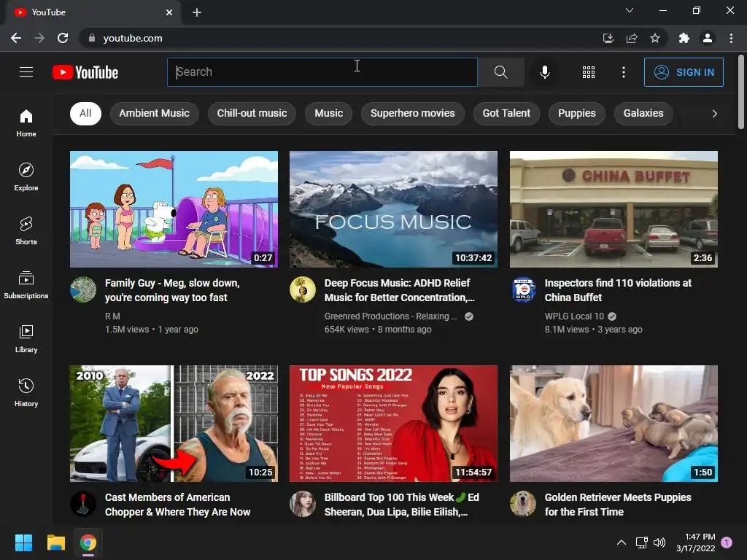Play the Focus Music lake thumbnail
Screen dimensions: 747x560
pyautogui.click(x=393, y=209)
